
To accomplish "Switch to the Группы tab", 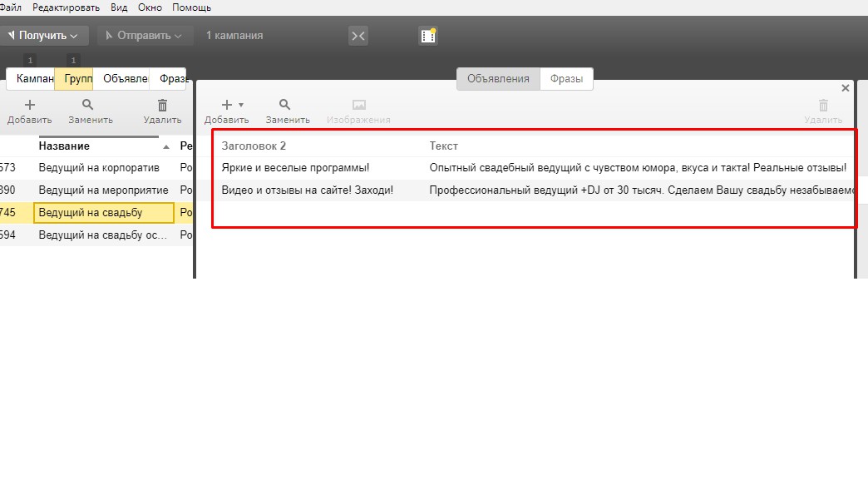I will (74, 79).
